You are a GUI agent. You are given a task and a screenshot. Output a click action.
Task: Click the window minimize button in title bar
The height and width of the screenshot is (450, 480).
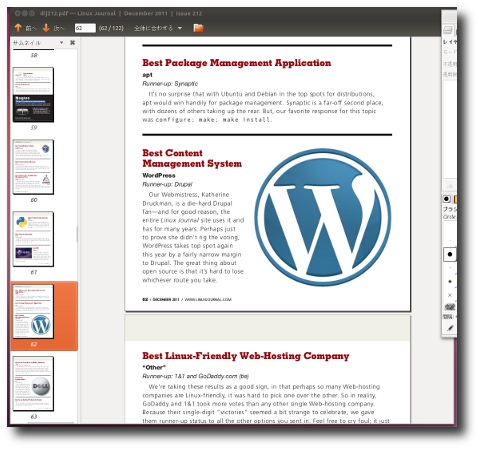[25, 13]
